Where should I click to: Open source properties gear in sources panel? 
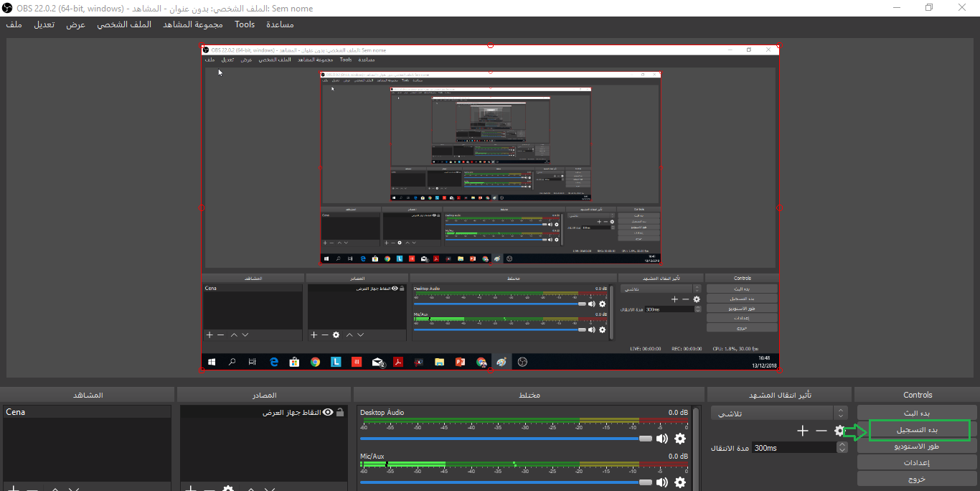(228, 489)
